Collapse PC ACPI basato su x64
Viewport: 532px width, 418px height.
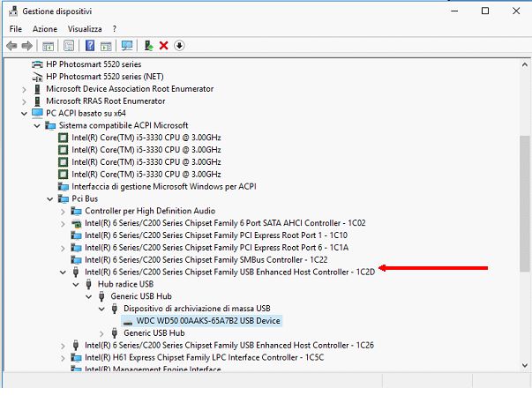click(x=24, y=114)
